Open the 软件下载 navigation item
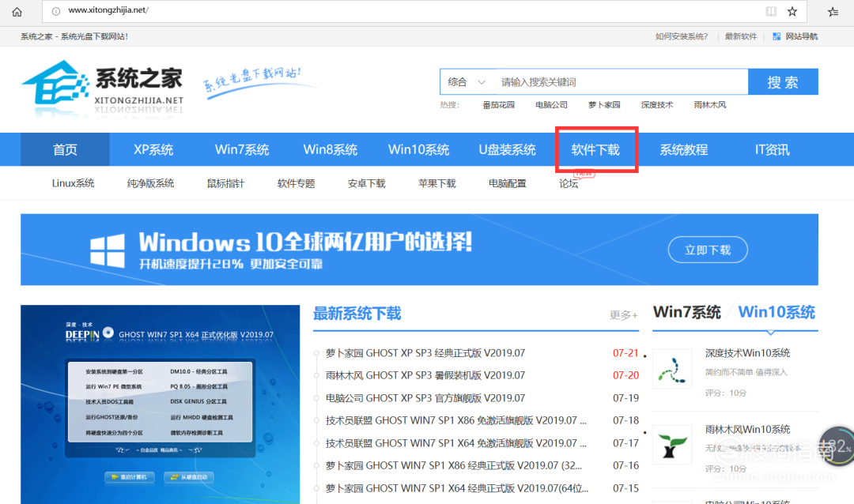The image size is (854, 504). (x=595, y=149)
